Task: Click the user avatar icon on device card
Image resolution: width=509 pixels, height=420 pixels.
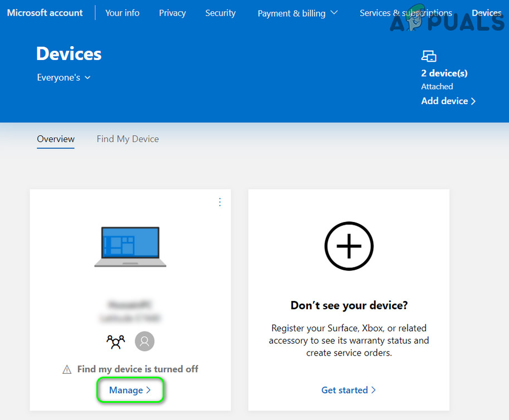Action: click(144, 341)
